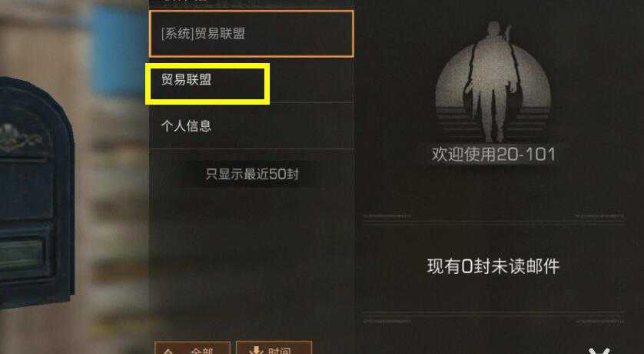Click the download arrow icon beside 时间

[256, 350]
